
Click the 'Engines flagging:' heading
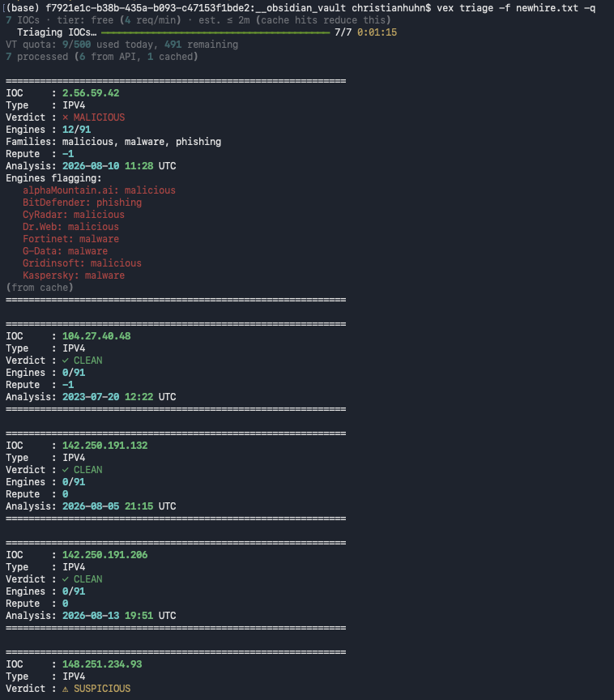[53, 178]
